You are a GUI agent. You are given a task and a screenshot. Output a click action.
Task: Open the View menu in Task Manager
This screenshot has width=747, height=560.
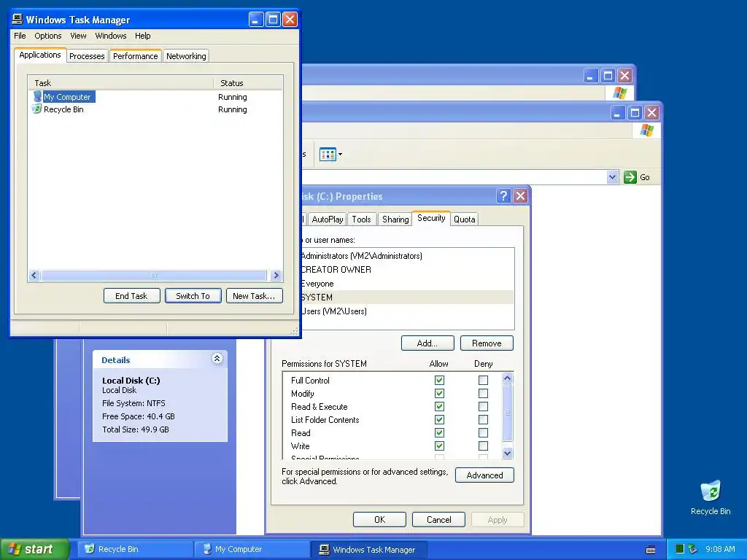78,36
